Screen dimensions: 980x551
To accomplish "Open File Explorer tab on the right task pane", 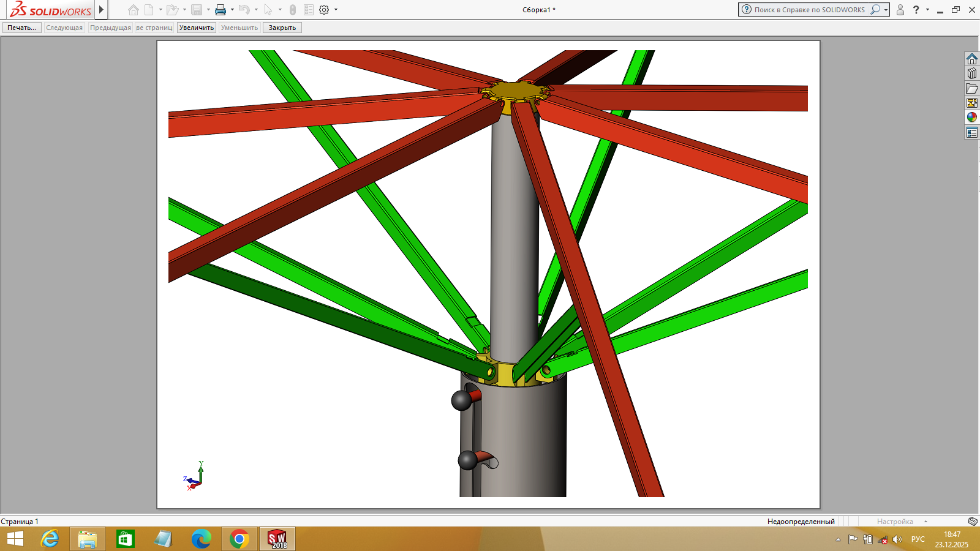I will point(972,88).
